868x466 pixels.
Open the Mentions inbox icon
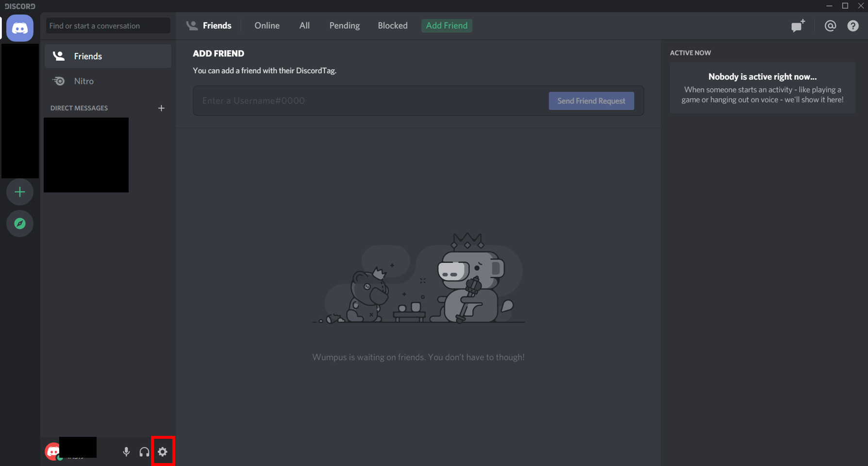(x=830, y=26)
